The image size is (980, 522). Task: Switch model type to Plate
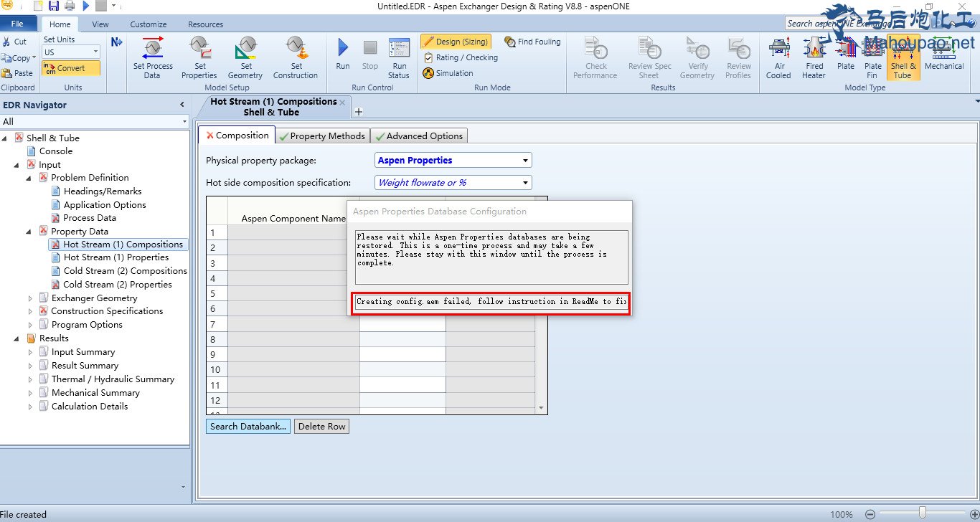point(847,54)
